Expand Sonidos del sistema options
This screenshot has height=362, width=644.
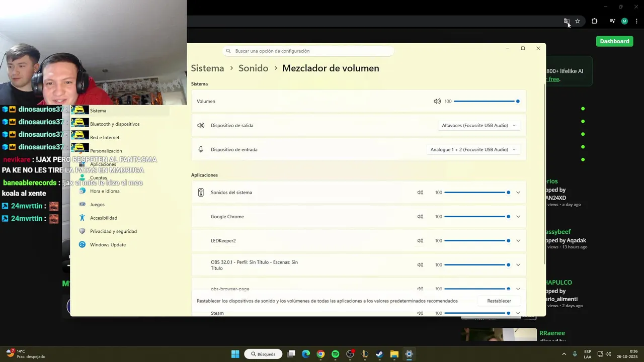coord(518,193)
